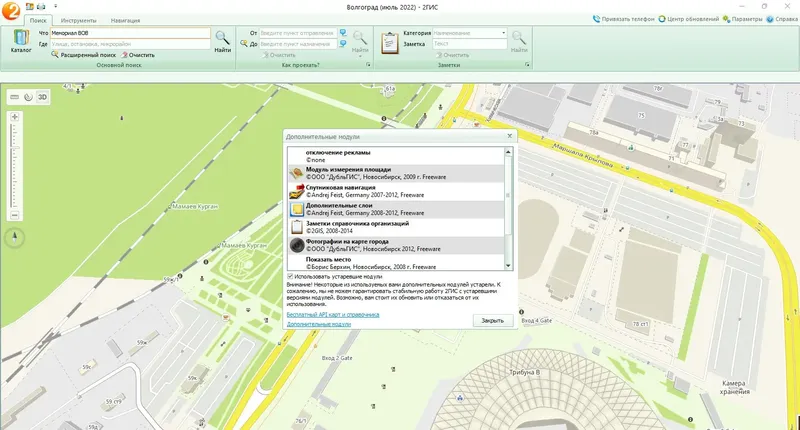This screenshot has width=800, height=430.
Task: Open Параметры settings
Action: pos(742,19)
